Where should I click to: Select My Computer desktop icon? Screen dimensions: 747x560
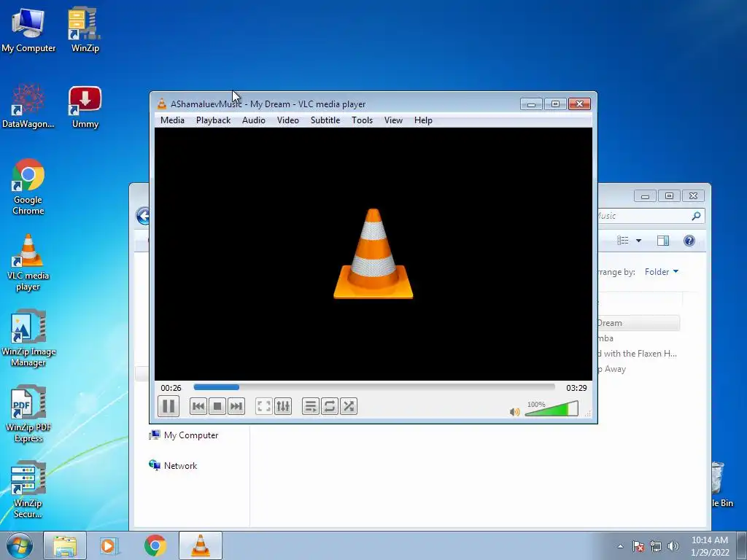(x=28, y=29)
